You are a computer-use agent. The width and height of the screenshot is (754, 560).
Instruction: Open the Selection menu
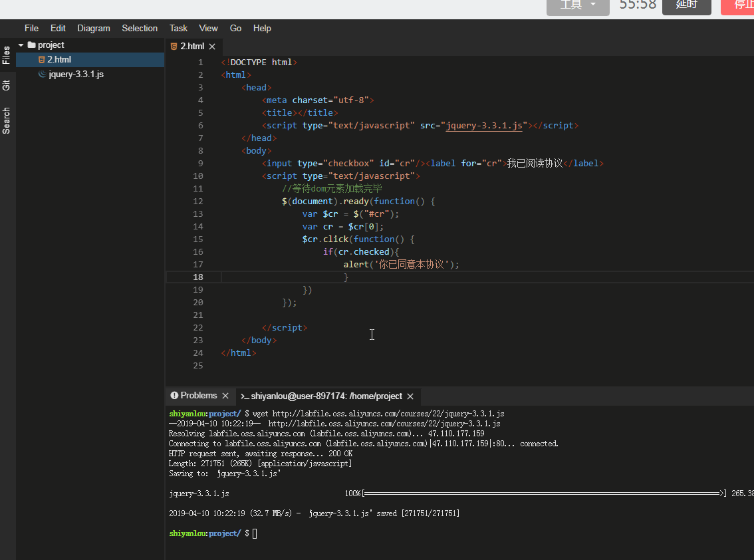coord(140,29)
